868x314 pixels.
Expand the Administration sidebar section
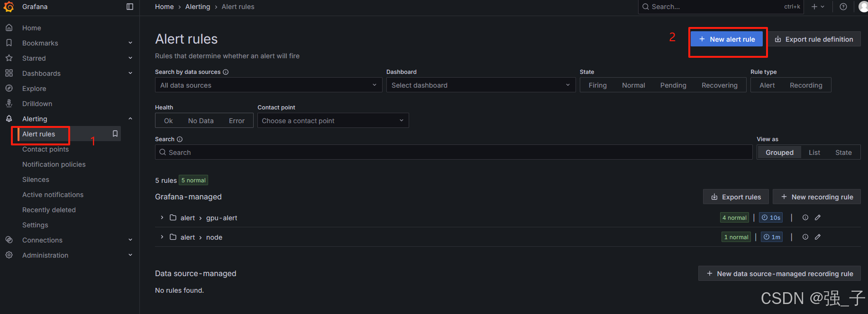[x=130, y=255]
